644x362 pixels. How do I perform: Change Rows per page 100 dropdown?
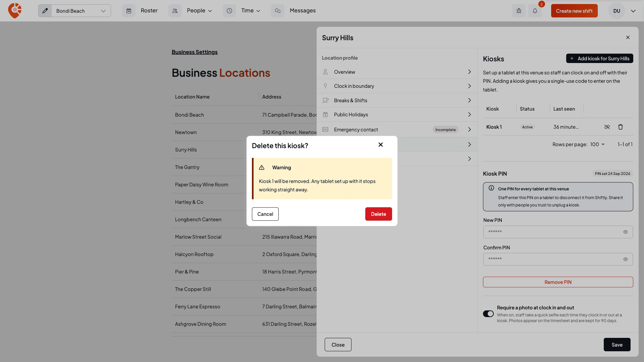click(x=597, y=144)
